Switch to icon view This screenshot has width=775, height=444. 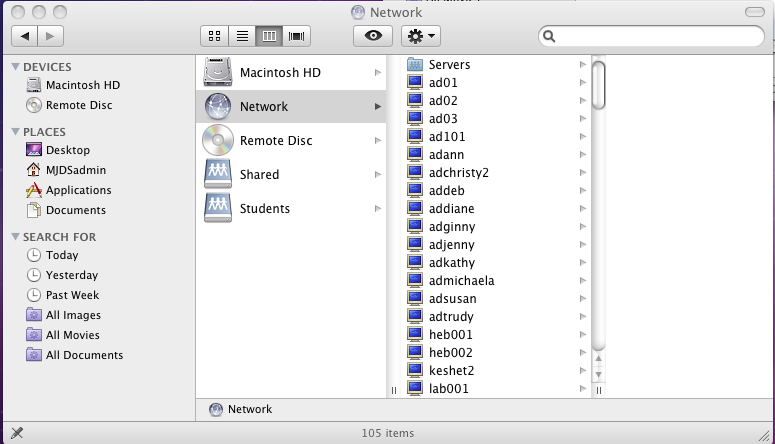215,36
